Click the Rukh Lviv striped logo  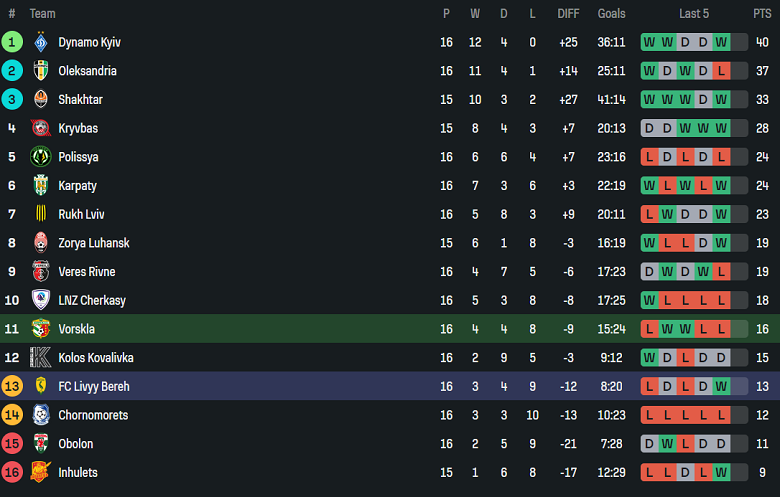click(x=41, y=214)
